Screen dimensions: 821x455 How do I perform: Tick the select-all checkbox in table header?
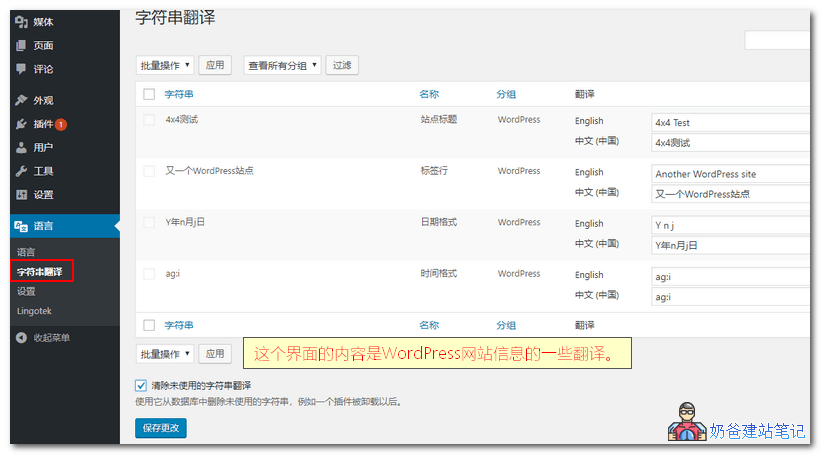tap(149, 94)
